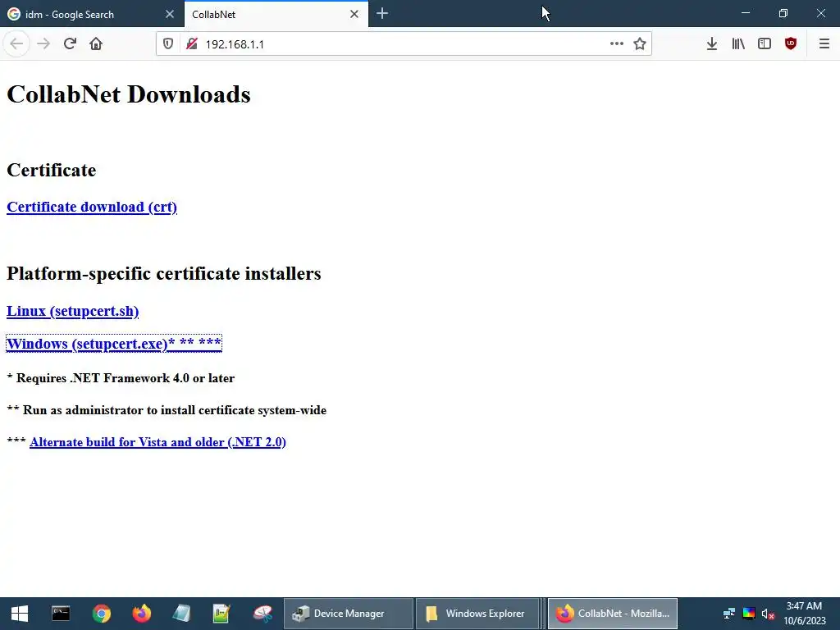This screenshot has height=630, width=840.
Task: Click the CollabNet Downloads heading
Action: click(129, 94)
